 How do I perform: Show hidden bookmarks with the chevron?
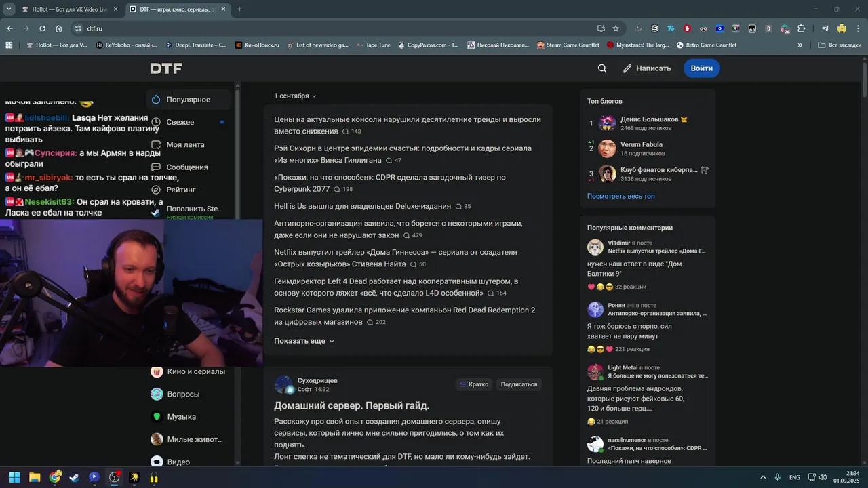pyautogui.click(x=800, y=45)
